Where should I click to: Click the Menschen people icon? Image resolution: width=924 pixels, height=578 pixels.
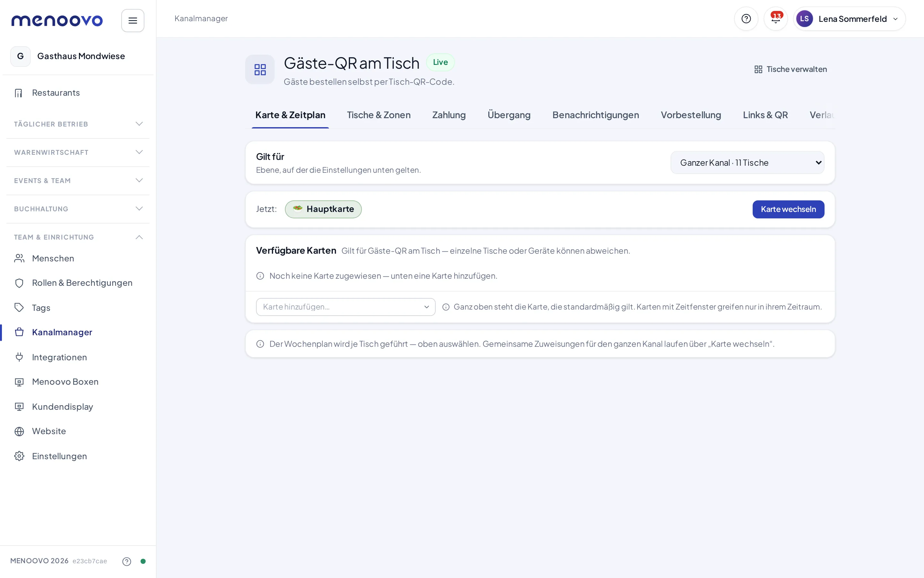click(x=19, y=258)
